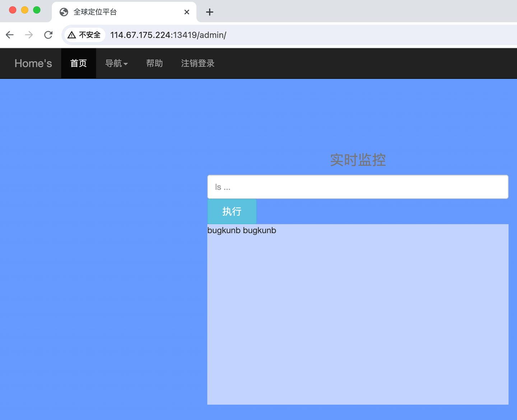Close the 全球定位平台 tab
Screen dimensions: 517x420
(x=187, y=12)
